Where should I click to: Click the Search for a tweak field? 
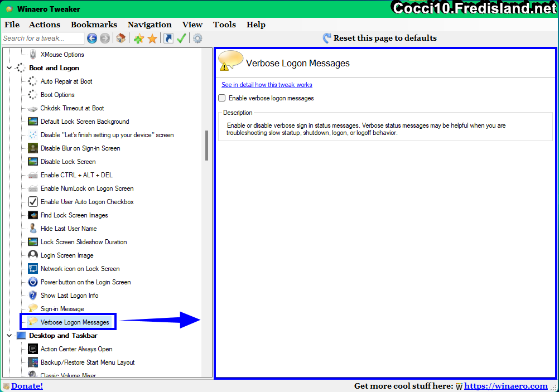click(x=43, y=38)
